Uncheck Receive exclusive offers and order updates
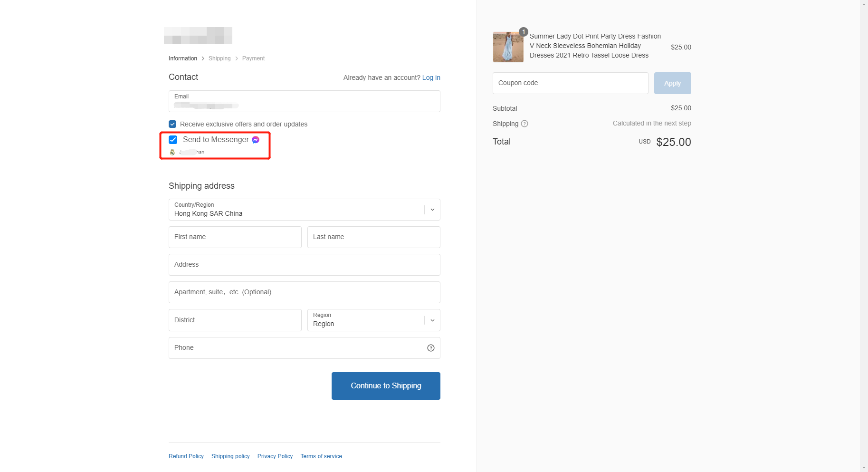This screenshot has width=868, height=472. (x=172, y=124)
